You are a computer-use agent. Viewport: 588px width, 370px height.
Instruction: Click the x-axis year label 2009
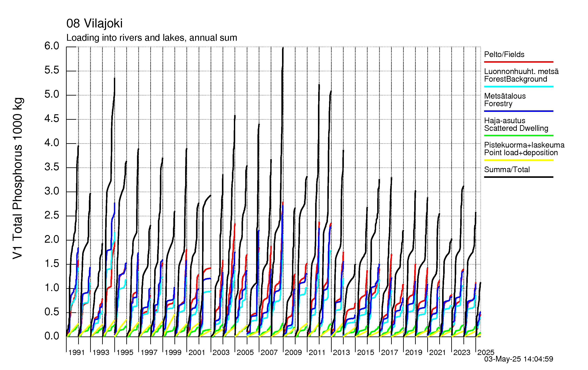(x=293, y=352)
